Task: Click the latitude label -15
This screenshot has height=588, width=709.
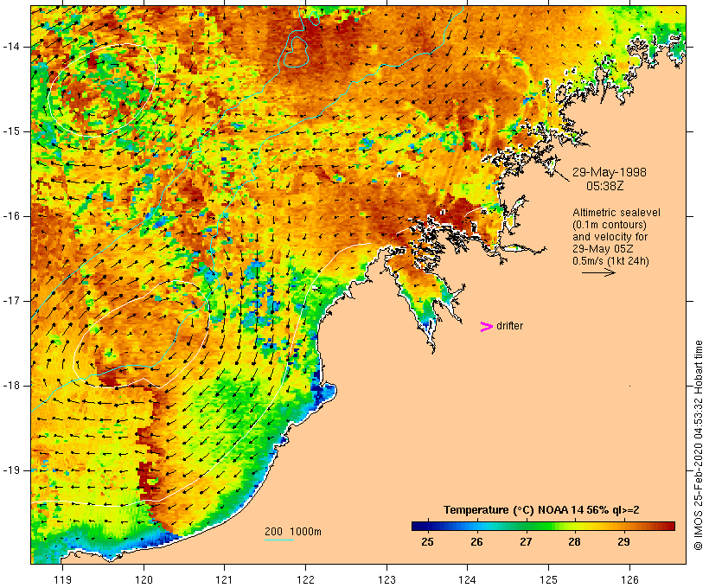Action: click(11, 131)
